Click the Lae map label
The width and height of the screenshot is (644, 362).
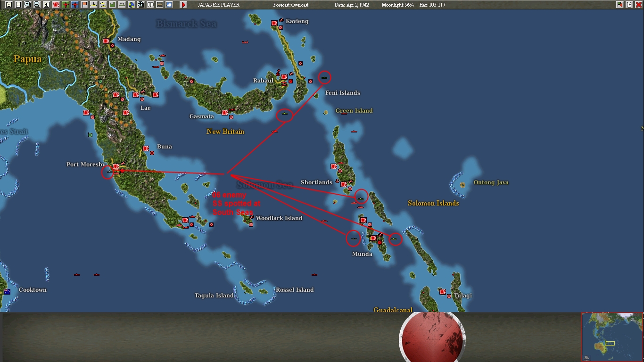click(x=146, y=108)
